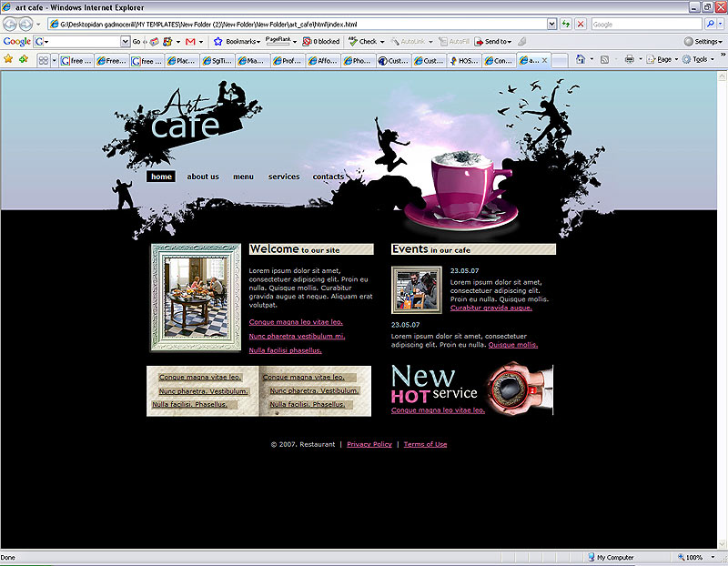Click in the Google toolbar search field
728x566 pixels.
pos(82,41)
